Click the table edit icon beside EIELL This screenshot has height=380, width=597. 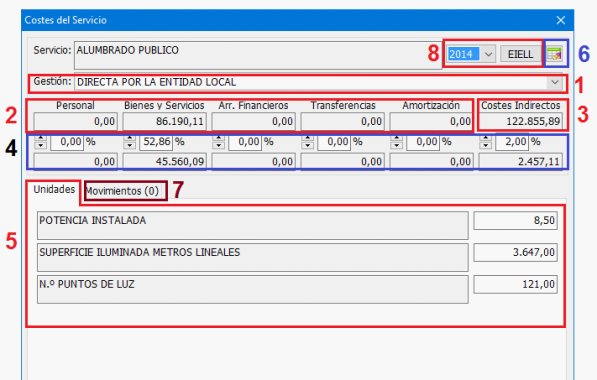[554, 54]
